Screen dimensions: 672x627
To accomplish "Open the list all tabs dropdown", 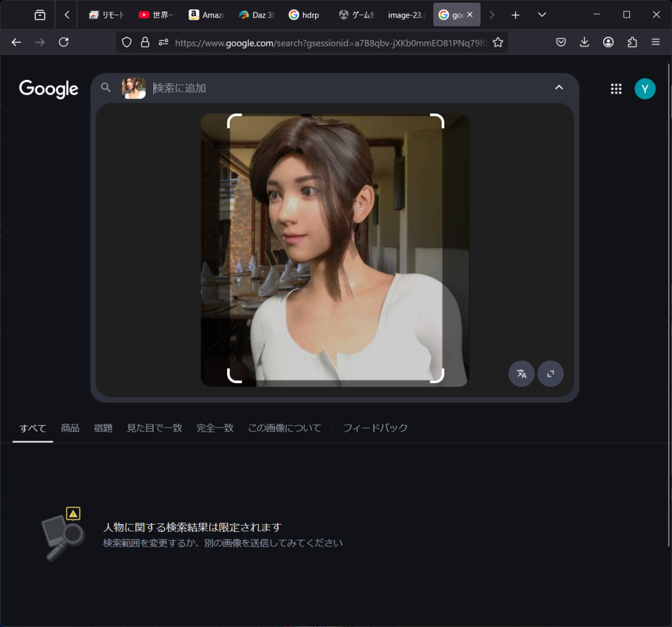I will coord(541,14).
